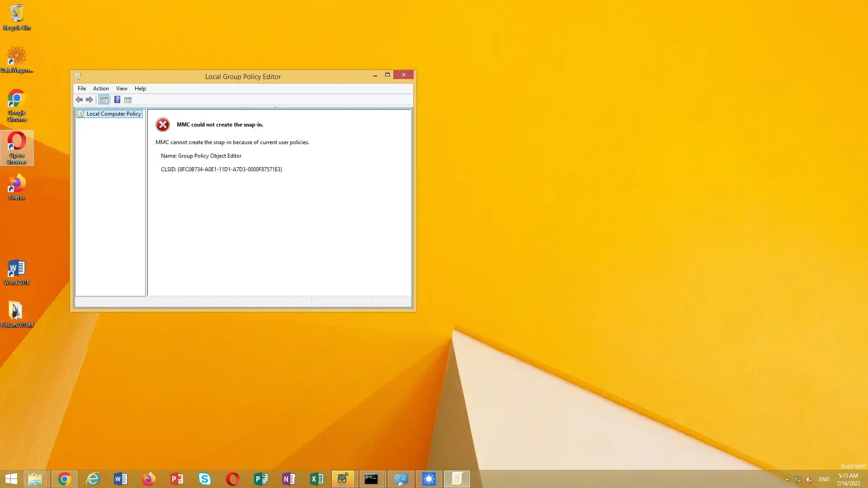Toggle the Show/Hide Console Tree button
Image resolution: width=868 pixels, height=488 pixels.
coord(104,100)
